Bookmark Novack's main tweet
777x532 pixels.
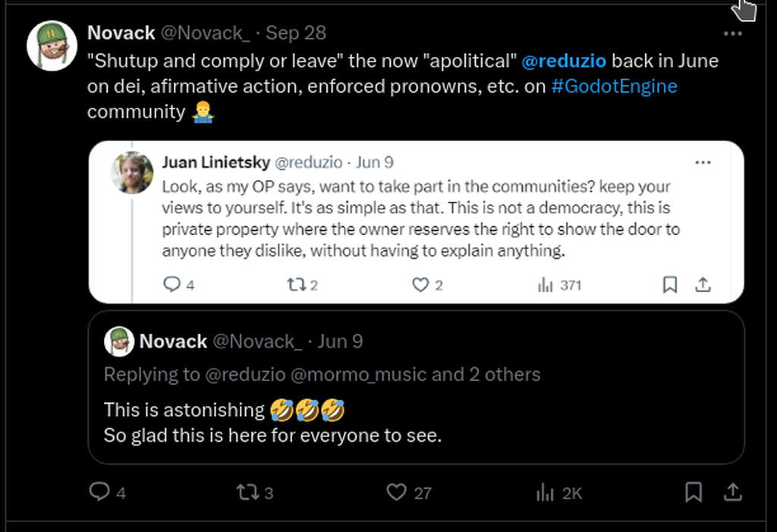click(693, 493)
